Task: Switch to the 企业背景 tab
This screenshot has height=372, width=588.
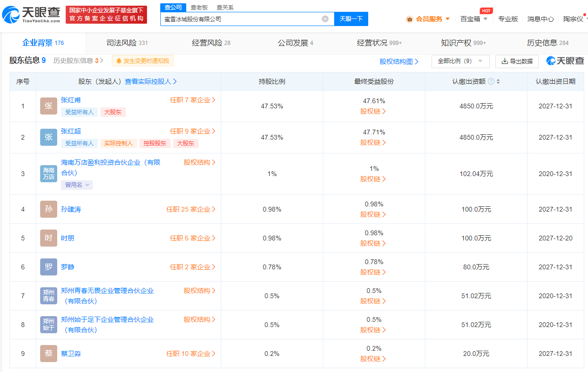Action: point(43,43)
